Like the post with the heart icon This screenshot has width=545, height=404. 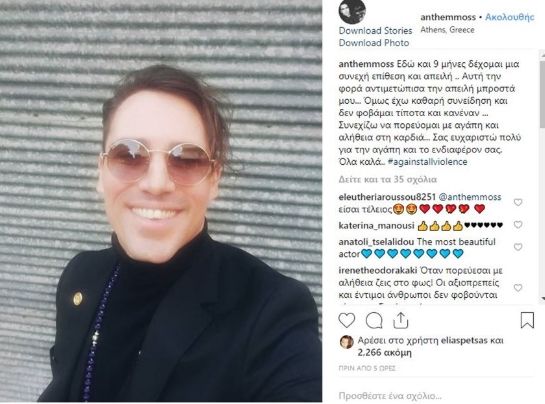347,320
